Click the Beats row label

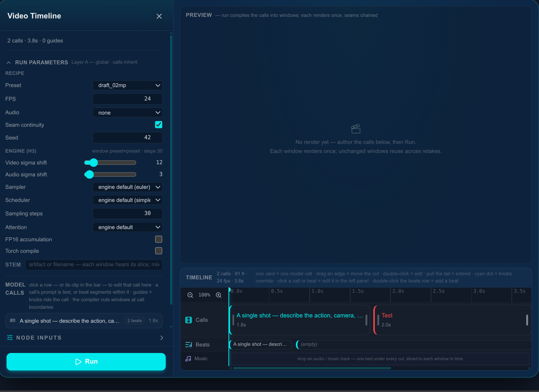pos(203,345)
